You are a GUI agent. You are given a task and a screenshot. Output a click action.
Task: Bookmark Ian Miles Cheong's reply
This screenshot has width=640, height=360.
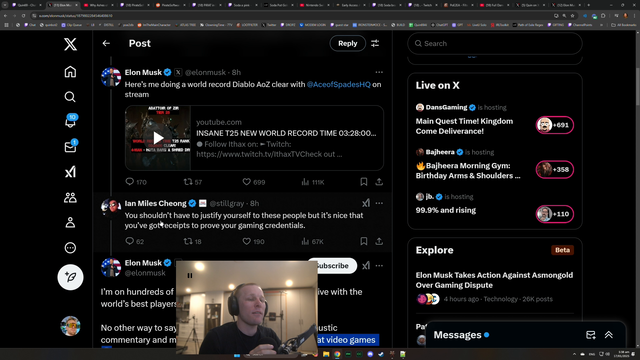(x=364, y=241)
